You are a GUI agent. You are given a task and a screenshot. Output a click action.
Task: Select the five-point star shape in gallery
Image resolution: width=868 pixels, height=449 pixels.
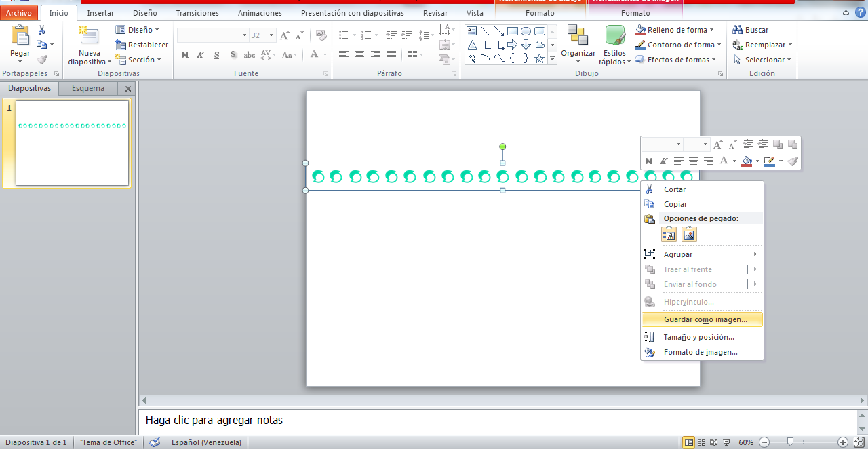click(539, 58)
